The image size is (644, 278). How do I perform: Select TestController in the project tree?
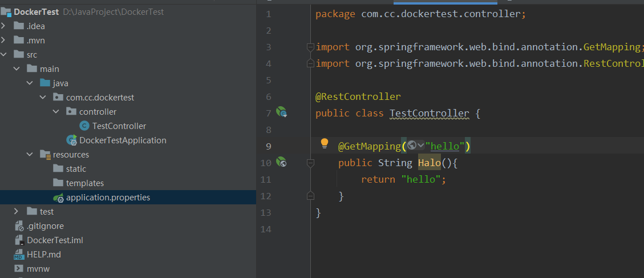[119, 126]
